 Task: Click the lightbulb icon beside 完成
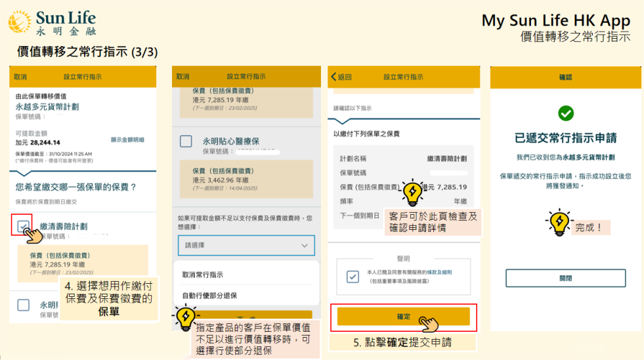(x=559, y=223)
